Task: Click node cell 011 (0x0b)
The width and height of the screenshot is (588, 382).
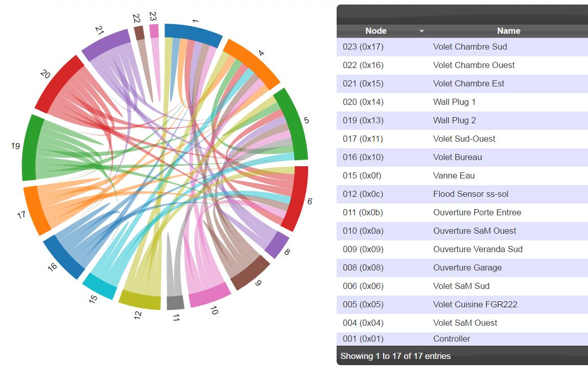Action: point(363,212)
